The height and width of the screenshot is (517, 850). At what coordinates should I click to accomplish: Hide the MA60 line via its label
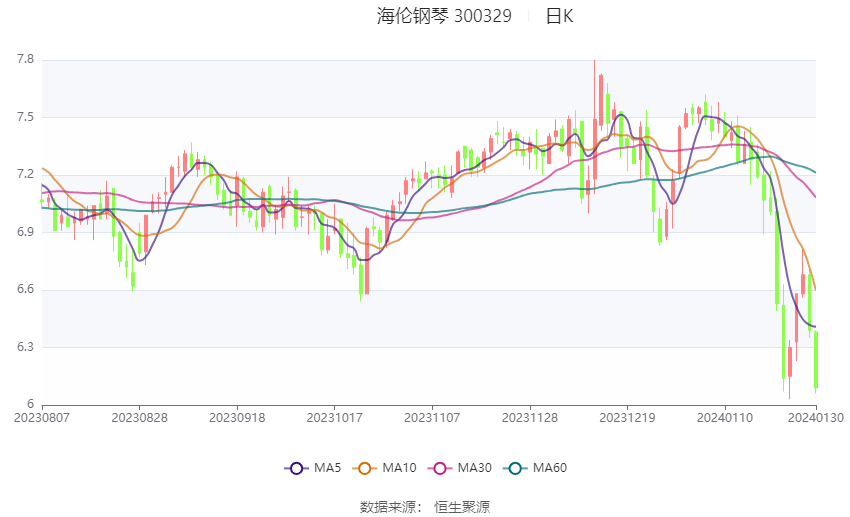550,468
